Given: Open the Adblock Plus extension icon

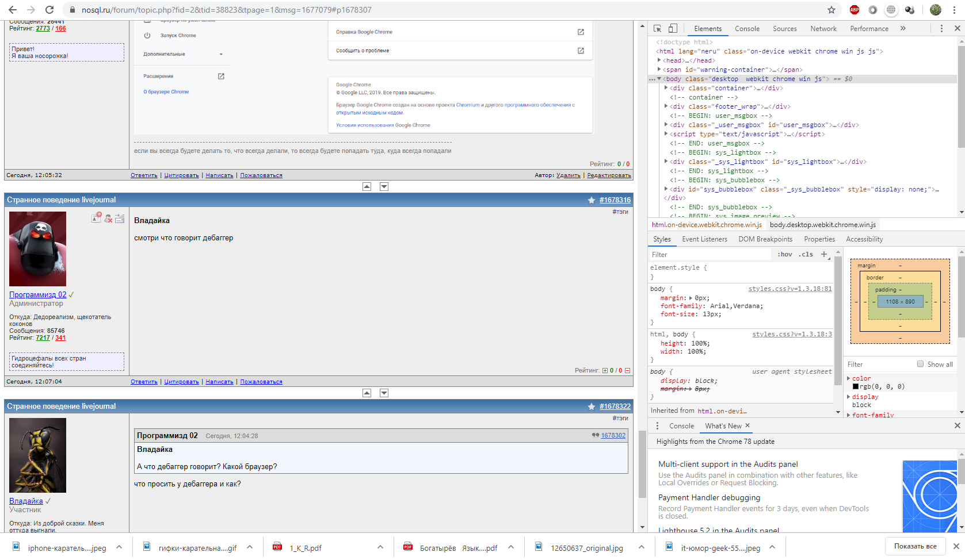Looking at the screenshot, I should [855, 10].
